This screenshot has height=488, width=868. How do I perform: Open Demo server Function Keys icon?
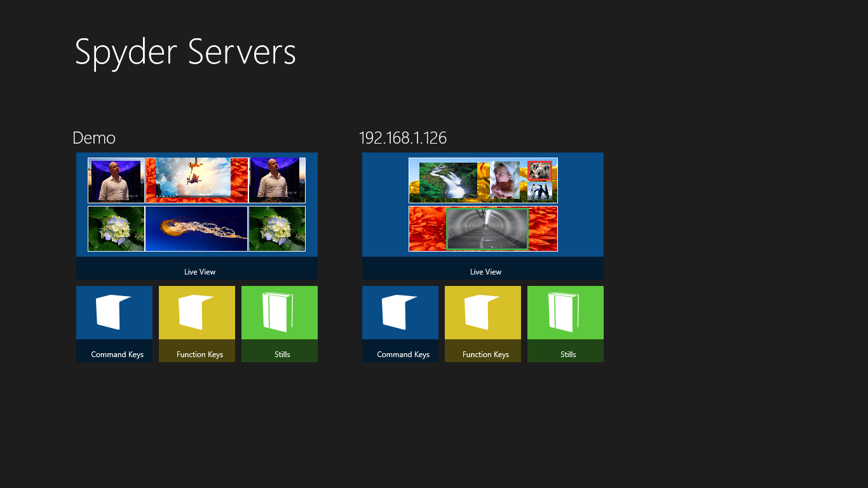[196, 312]
